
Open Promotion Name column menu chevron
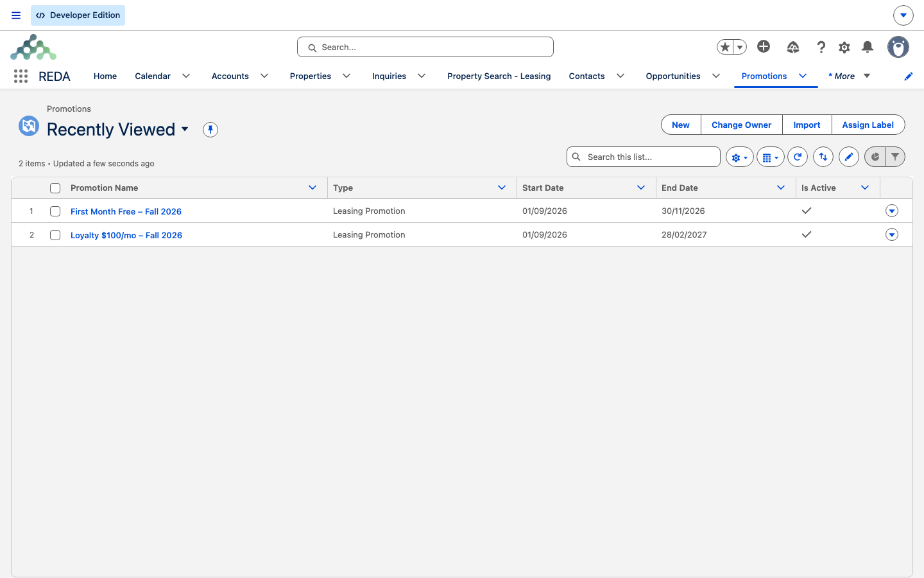pyautogui.click(x=312, y=188)
